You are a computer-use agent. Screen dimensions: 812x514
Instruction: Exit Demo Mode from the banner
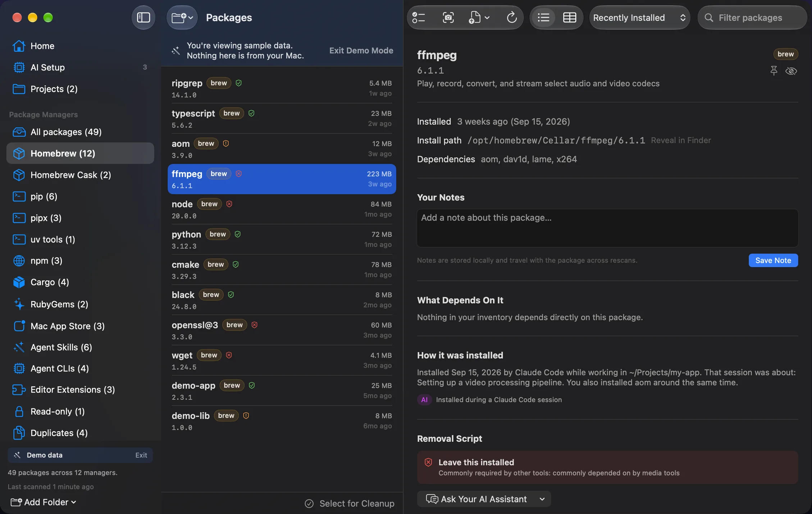pyautogui.click(x=361, y=50)
